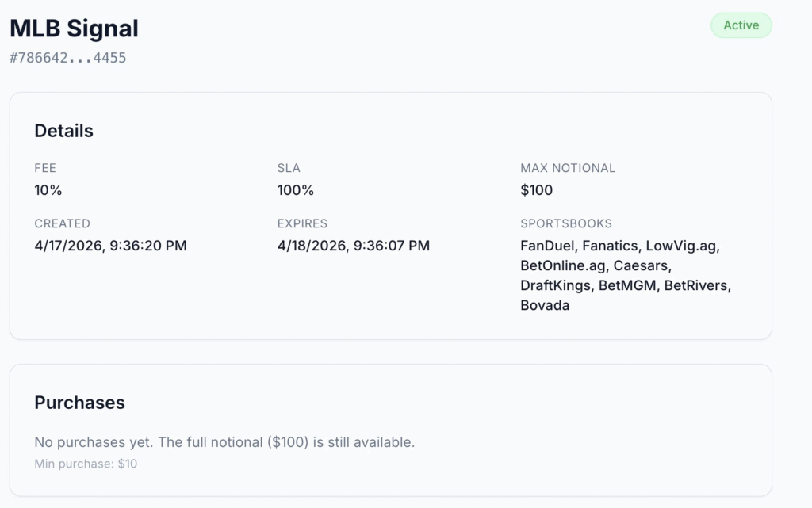Image resolution: width=812 pixels, height=508 pixels.
Task: Click the 'Min purchase: $10' note
Action: [x=86, y=464]
